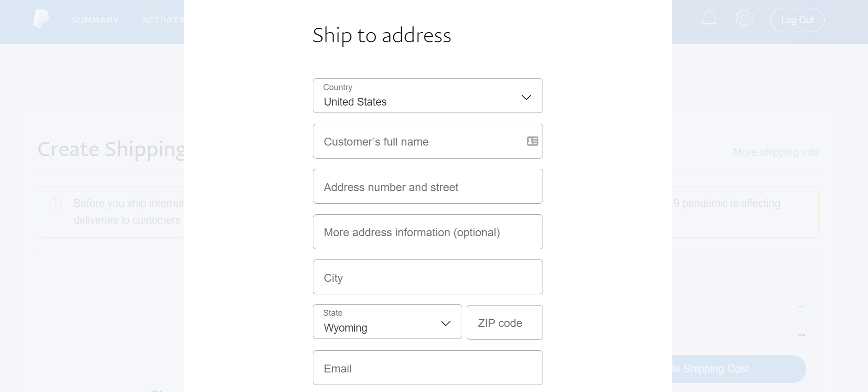Click the contact card icon in name field

pos(532,141)
